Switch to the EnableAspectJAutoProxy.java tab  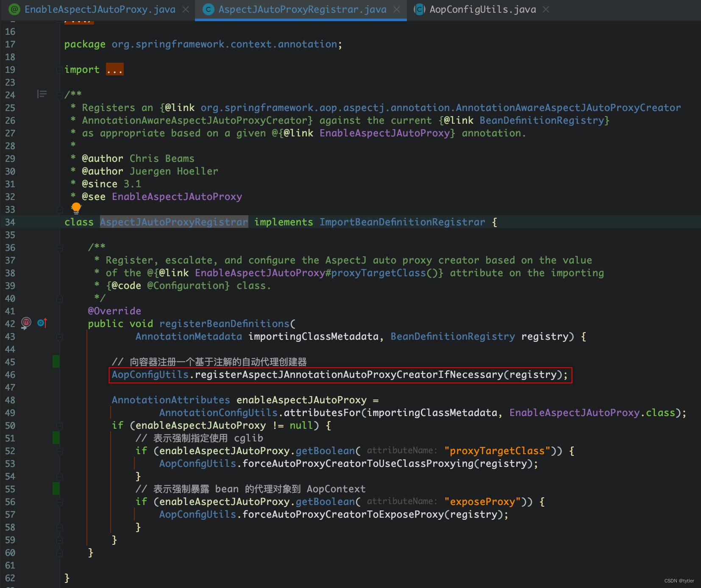click(x=100, y=9)
